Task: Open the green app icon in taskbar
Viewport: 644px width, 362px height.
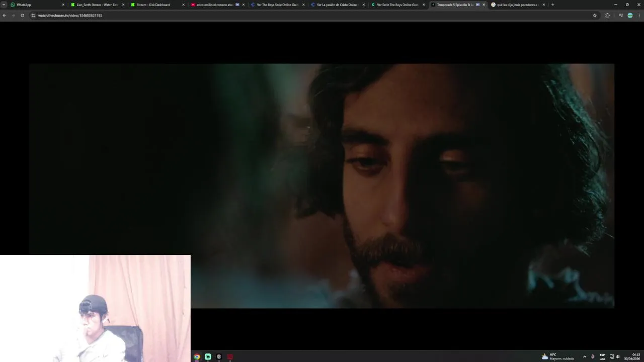Action: [x=208, y=356]
